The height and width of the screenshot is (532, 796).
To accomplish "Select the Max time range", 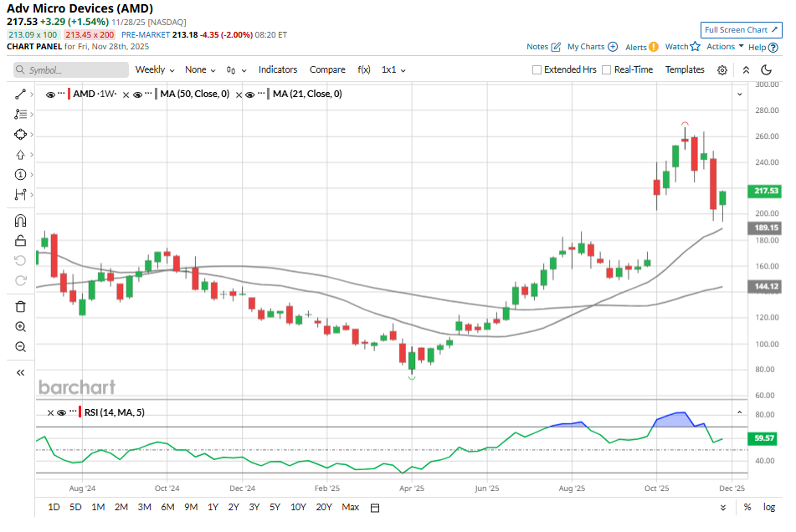I will (350, 507).
